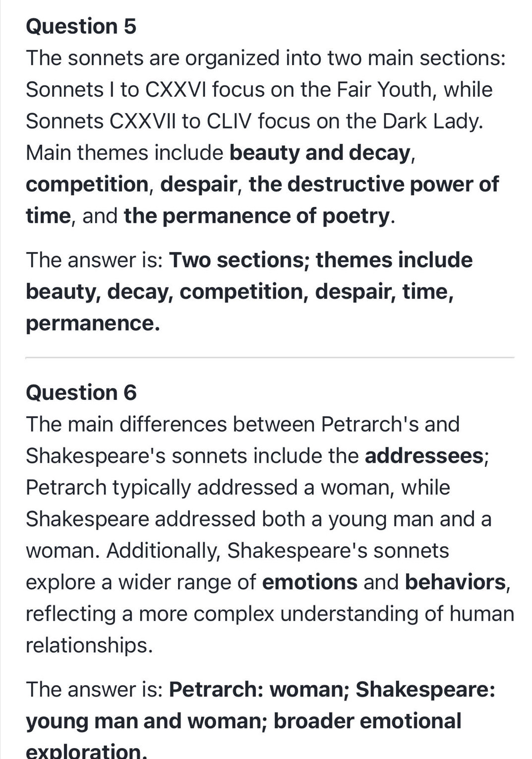Select the bold phrase "beauty and decay"
532x759 pixels.
tap(320, 153)
